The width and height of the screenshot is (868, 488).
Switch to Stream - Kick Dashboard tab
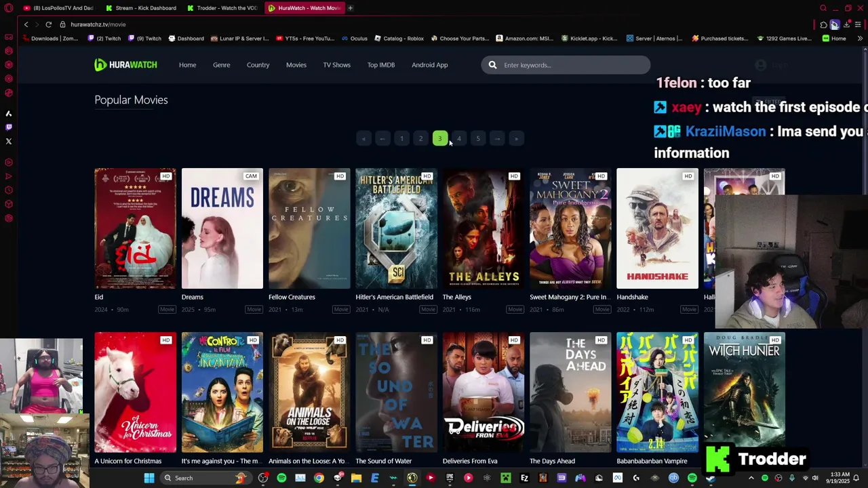point(141,8)
